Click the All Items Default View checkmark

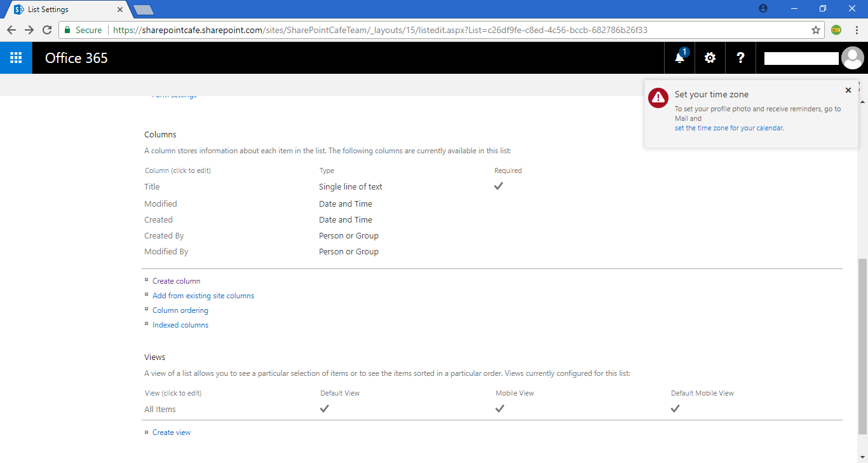pyautogui.click(x=325, y=408)
